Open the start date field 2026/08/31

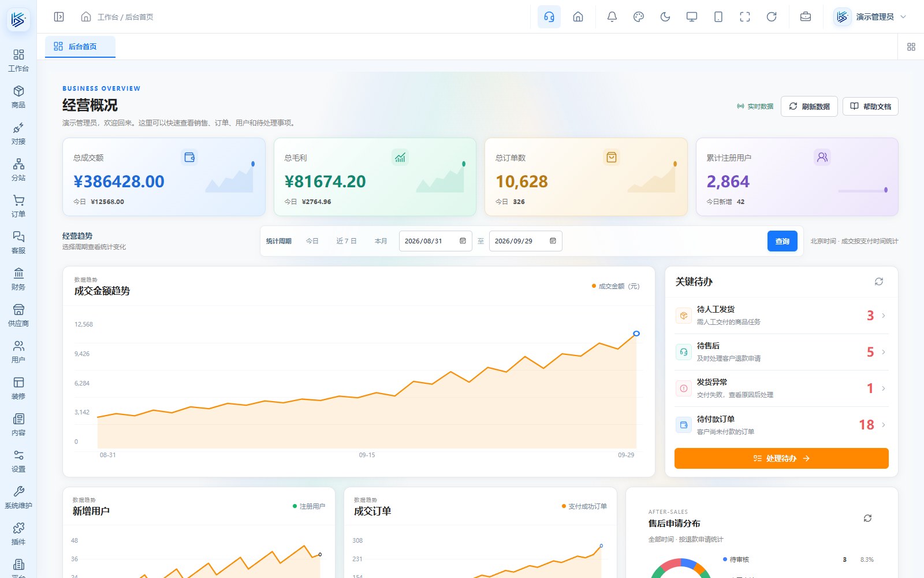[x=435, y=241]
